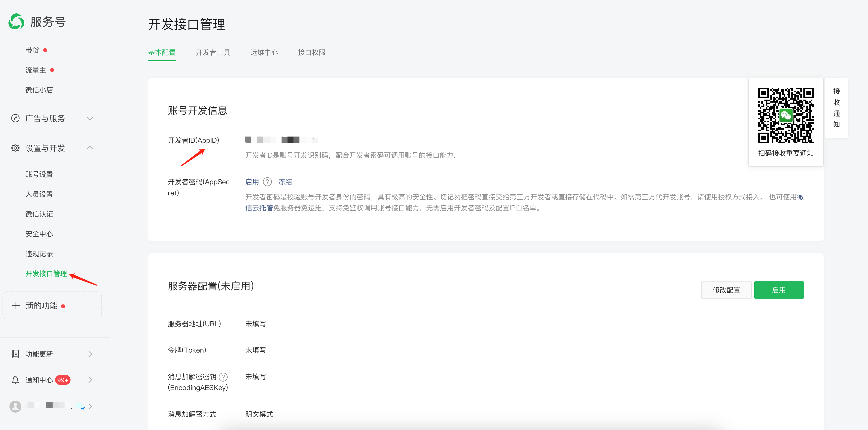Open the 通知中心 arrow chevron
868x430 pixels.
pyautogui.click(x=90, y=380)
